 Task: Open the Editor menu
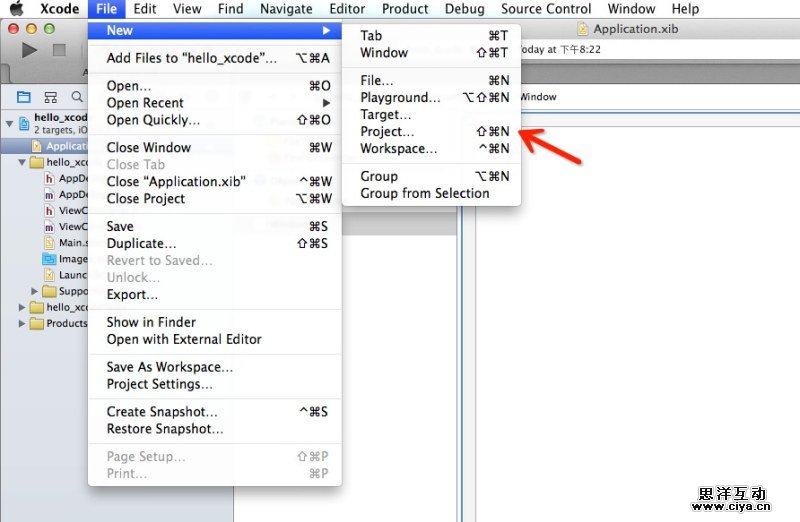click(347, 9)
